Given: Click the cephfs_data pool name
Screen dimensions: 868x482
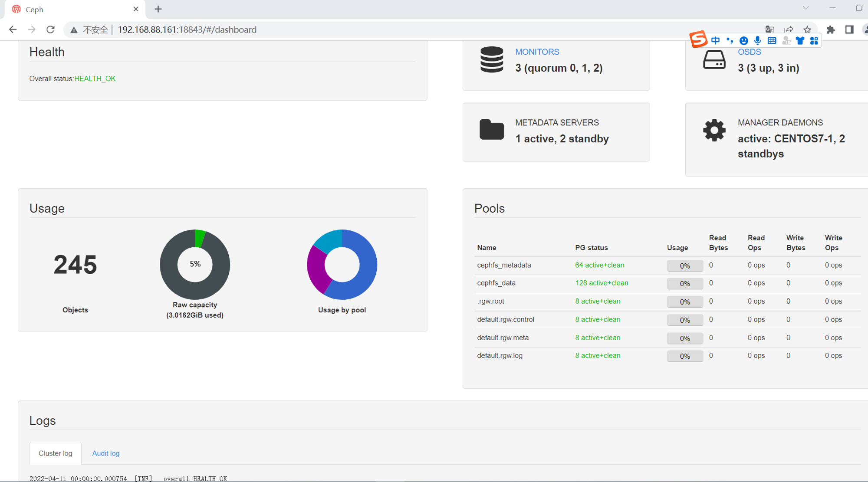Looking at the screenshot, I should (496, 283).
